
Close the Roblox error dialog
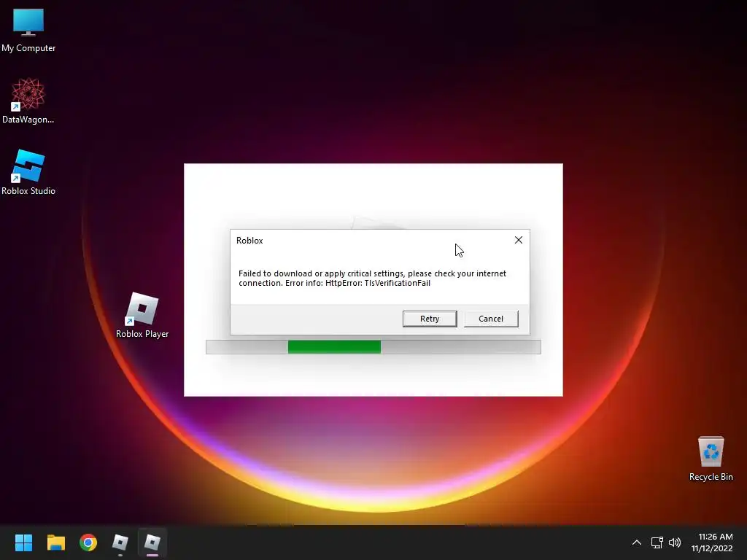[x=519, y=240]
